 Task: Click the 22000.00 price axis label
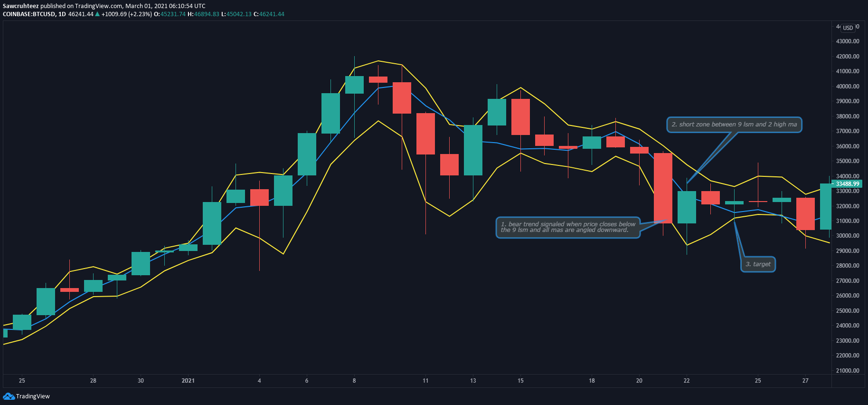[x=848, y=356]
